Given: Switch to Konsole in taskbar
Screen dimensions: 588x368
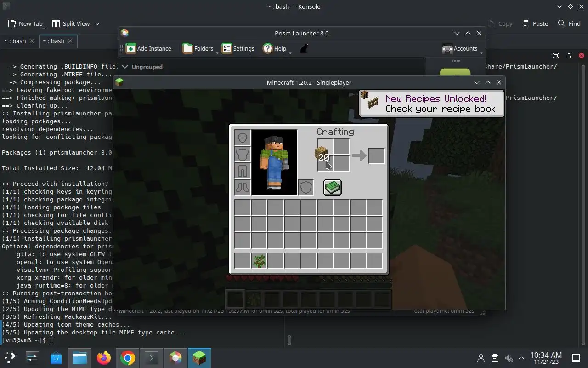Looking at the screenshot, I should [152, 357].
